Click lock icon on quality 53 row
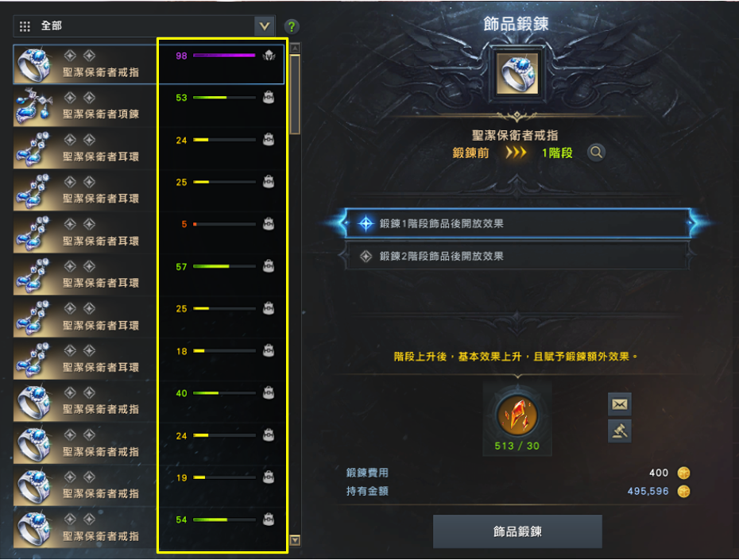The height and width of the screenshot is (560, 739). [x=269, y=98]
